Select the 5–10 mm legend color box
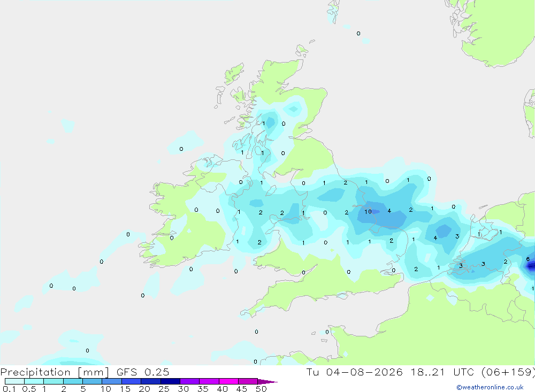 pos(93,381)
